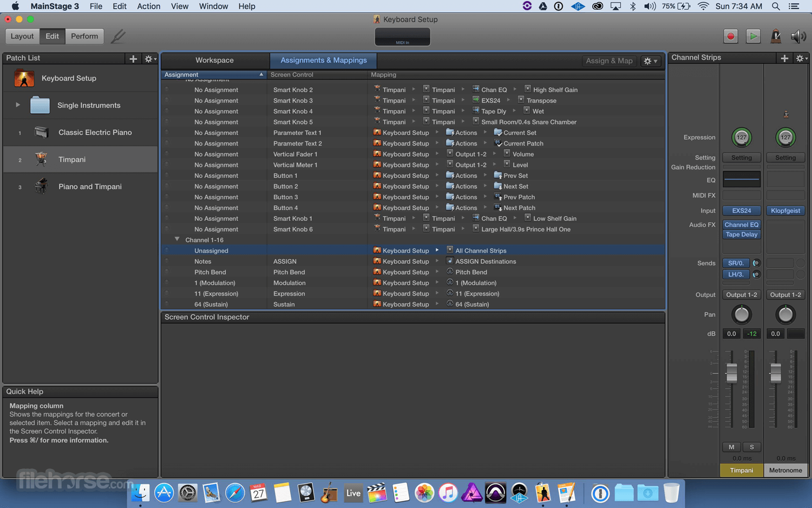Select the Metronome channel strip name label
Viewport: 812px width, 508px height.
[x=785, y=470]
